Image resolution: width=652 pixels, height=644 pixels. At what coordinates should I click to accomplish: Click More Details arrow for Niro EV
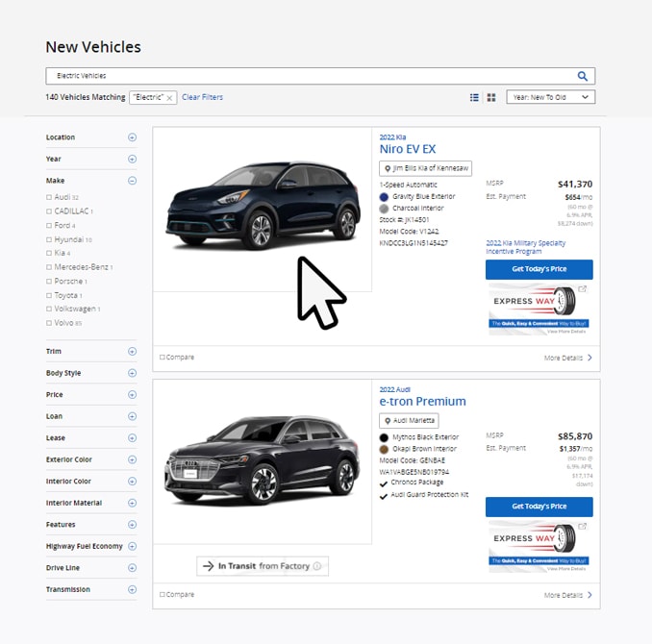(x=589, y=358)
